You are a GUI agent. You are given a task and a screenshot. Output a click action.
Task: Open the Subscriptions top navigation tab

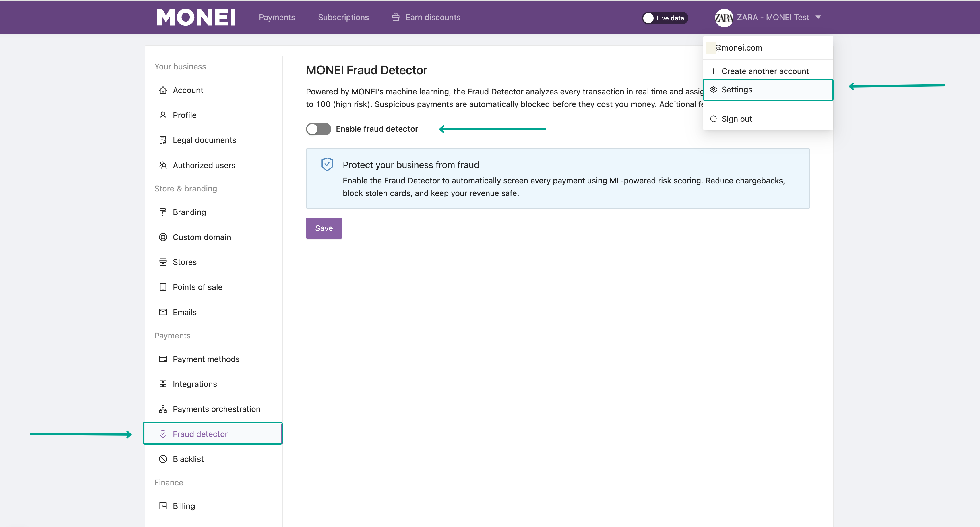343,18
